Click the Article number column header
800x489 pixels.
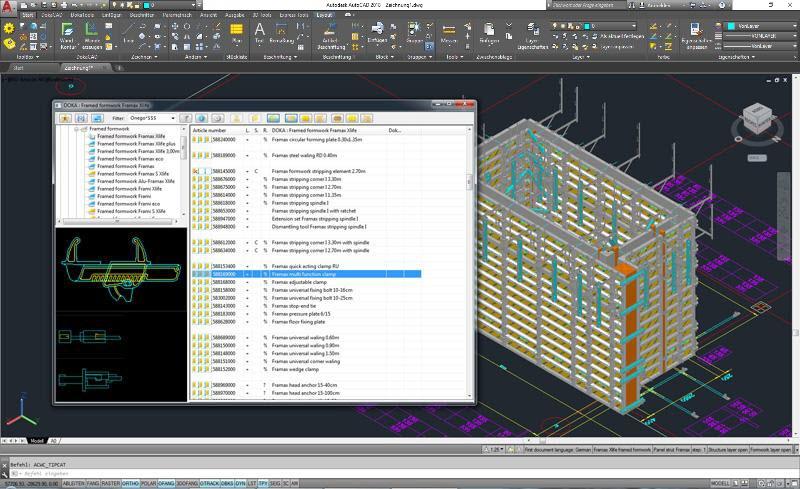pos(210,130)
